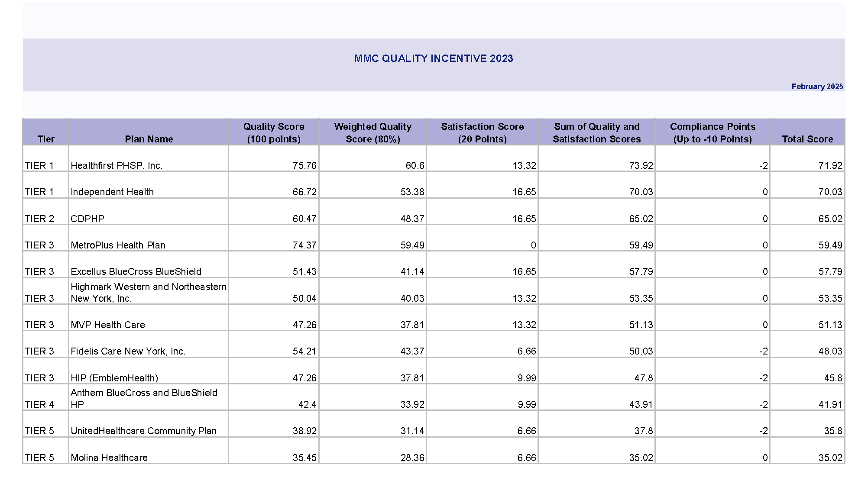The image size is (868, 490).
Task: Click the February 2025 date text
Action: [x=817, y=87]
